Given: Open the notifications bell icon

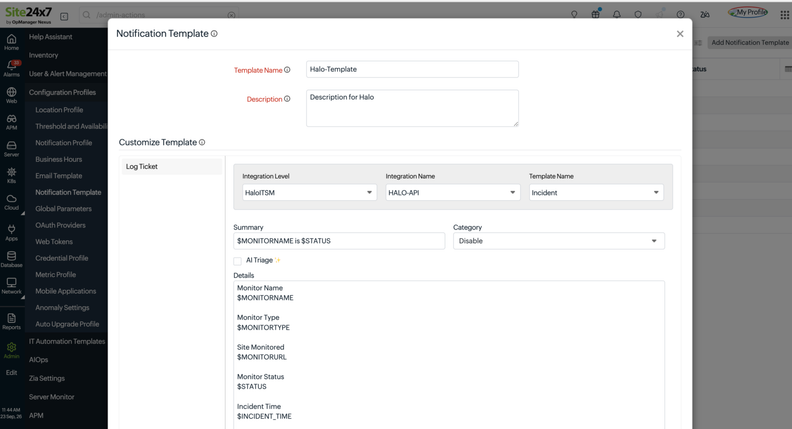Looking at the screenshot, I should [x=617, y=14].
